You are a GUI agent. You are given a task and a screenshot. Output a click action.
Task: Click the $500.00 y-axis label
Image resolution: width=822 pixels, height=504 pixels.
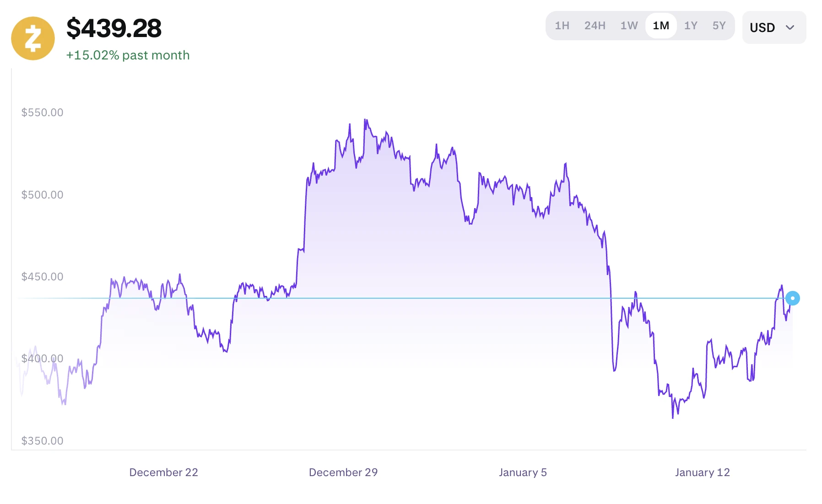pos(42,195)
